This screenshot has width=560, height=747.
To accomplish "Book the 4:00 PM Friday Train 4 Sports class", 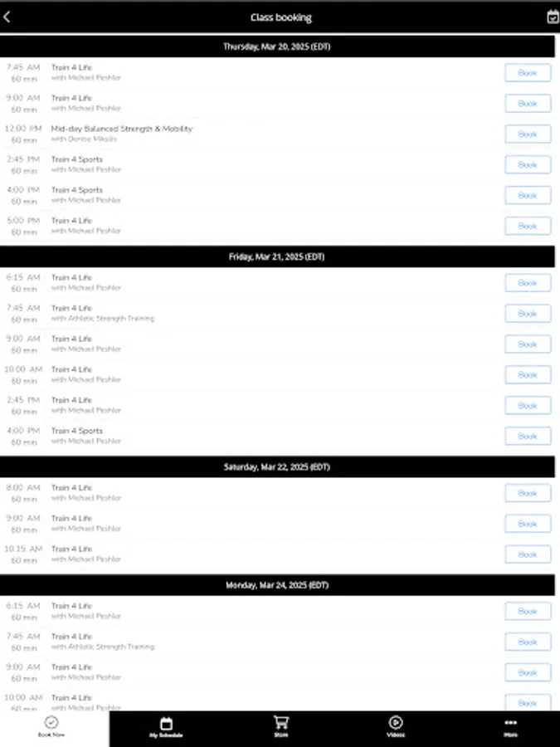I will pos(528,436).
